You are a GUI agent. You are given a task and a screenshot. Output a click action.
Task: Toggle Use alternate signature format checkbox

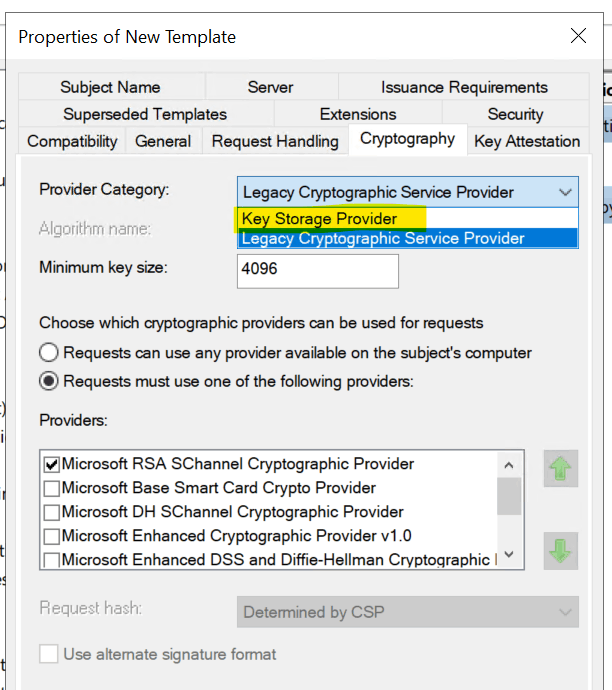(48, 654)
